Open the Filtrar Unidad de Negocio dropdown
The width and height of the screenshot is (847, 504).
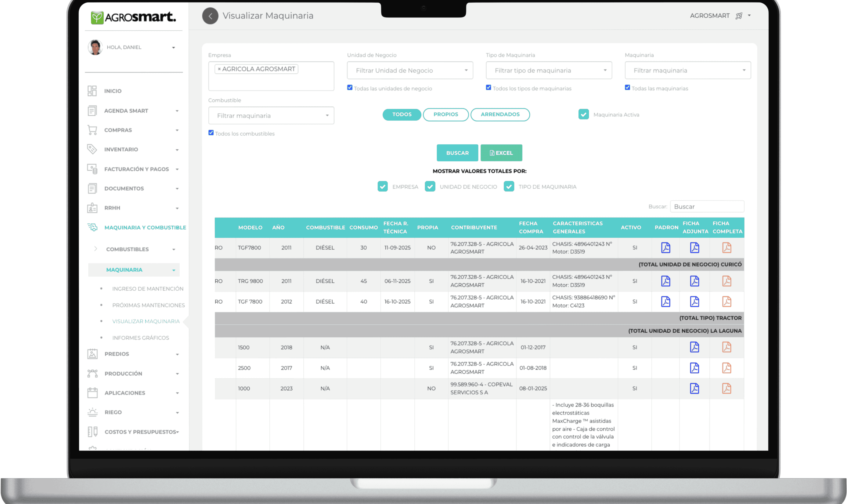pyautogui.click(x=410, y=70)
